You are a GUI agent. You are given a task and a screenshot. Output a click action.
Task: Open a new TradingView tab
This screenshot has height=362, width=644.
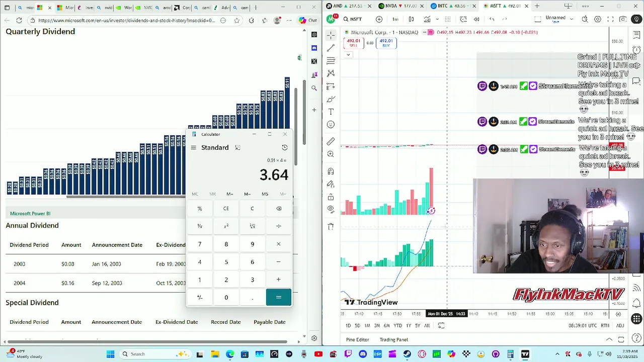click(537, 6)
